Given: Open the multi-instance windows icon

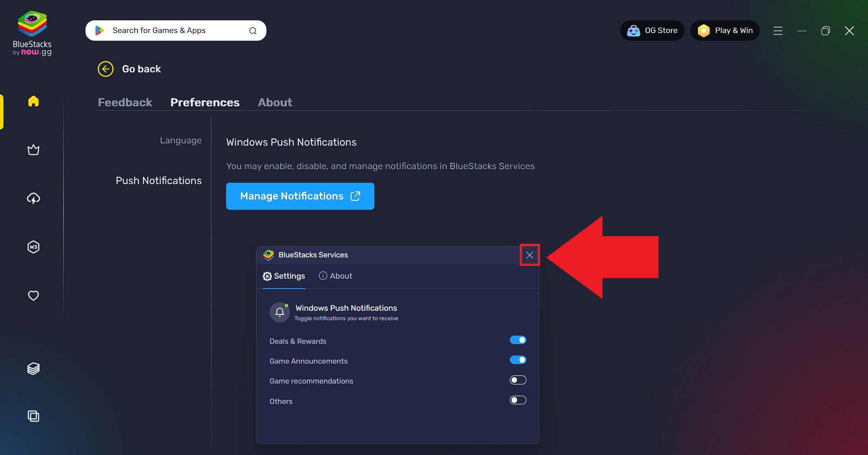Looking at the screenshot, I should click(33, 416).
